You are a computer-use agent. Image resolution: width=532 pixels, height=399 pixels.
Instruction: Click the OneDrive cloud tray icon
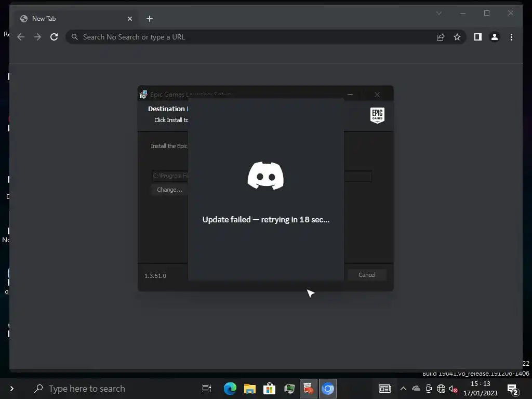pyautogui.click(x=416, y=389)
